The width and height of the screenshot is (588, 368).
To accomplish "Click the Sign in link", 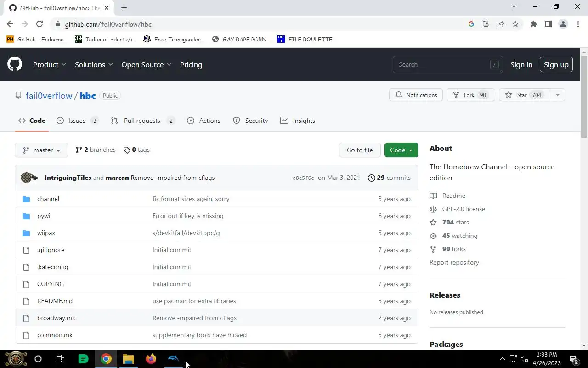I will tap(521, 64).
